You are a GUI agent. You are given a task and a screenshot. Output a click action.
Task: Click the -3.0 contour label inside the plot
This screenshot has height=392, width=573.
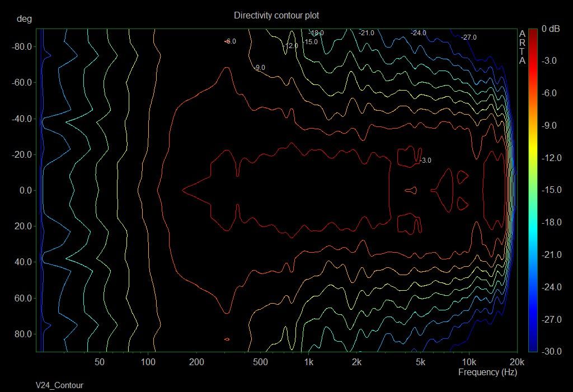tap(425, 160)
